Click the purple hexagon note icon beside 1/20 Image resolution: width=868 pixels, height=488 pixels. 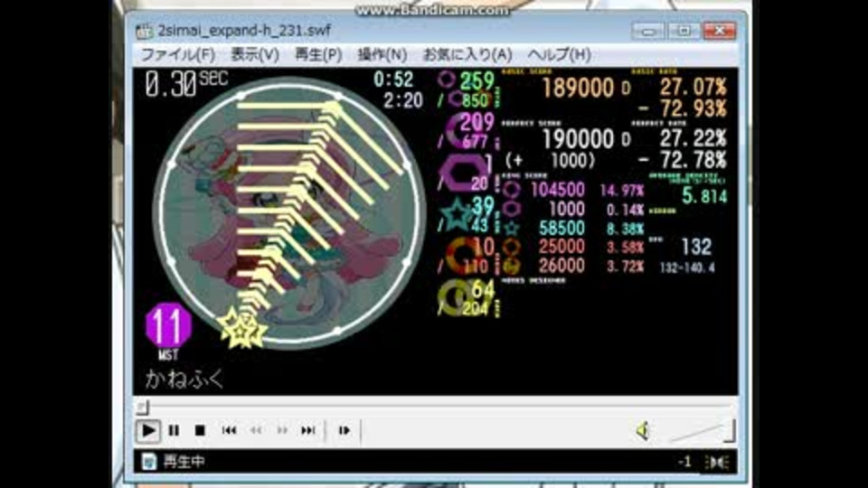tap(462, 174)
